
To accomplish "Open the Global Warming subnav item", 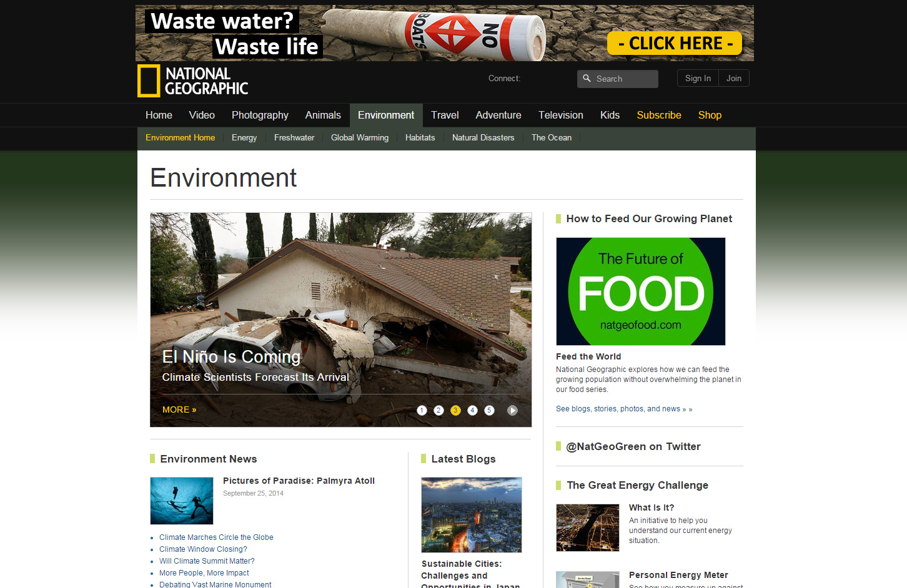I will click(x=360, y=137).
